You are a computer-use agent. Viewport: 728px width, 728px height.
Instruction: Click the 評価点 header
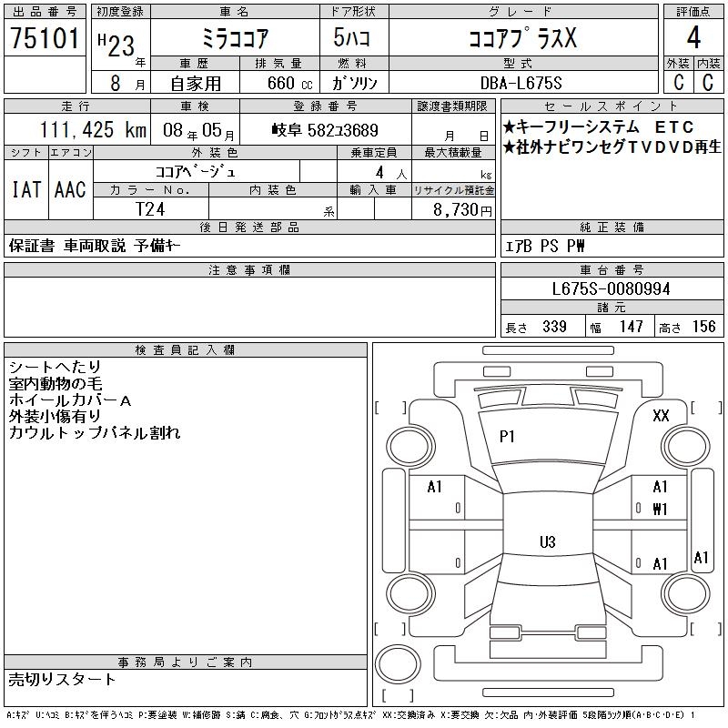pos(693,12)
